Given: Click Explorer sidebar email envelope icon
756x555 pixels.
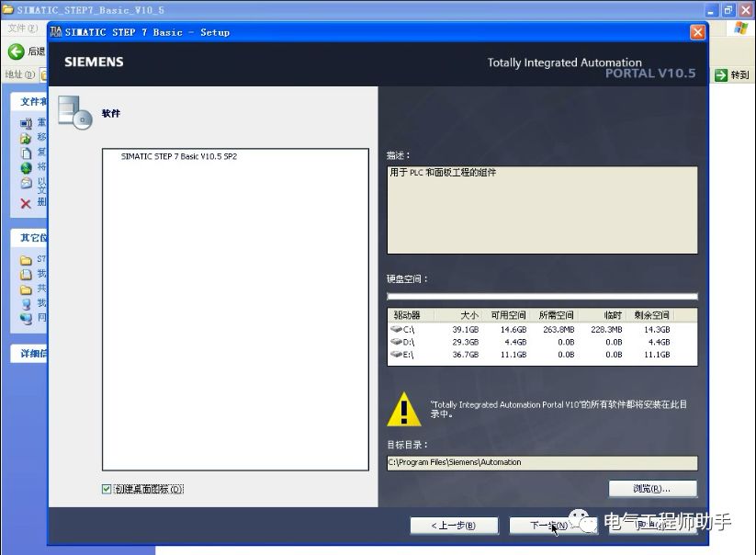Looking at the screenshot, I should [x=26, y=183].
